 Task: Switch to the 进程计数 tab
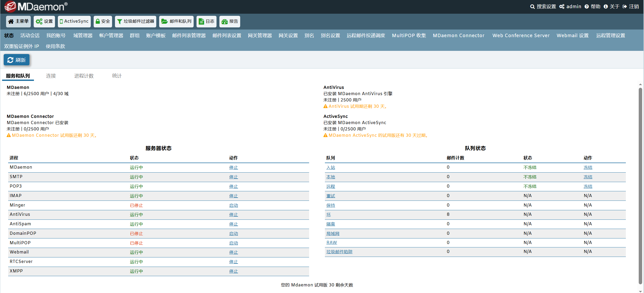click(84, 76)
